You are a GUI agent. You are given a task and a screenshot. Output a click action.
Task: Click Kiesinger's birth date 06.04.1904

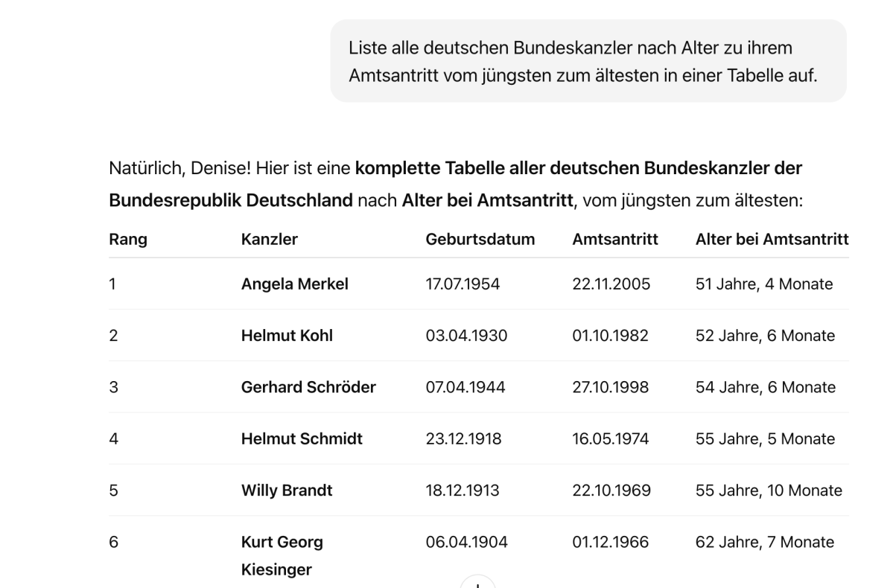coord(466,542)
